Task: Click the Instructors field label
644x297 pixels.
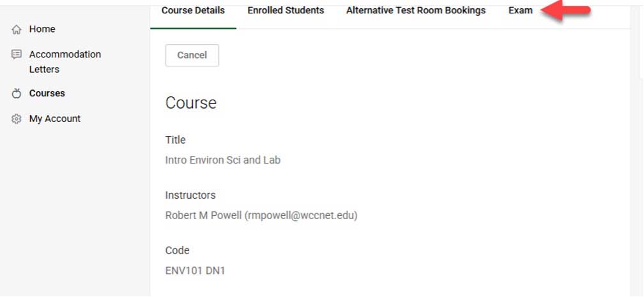Action: tap(190, 195)
